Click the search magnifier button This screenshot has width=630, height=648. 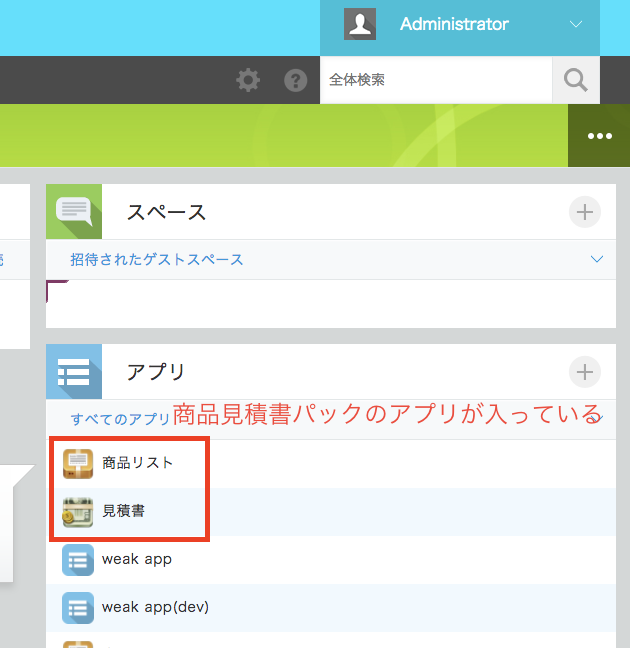point(576,80)
